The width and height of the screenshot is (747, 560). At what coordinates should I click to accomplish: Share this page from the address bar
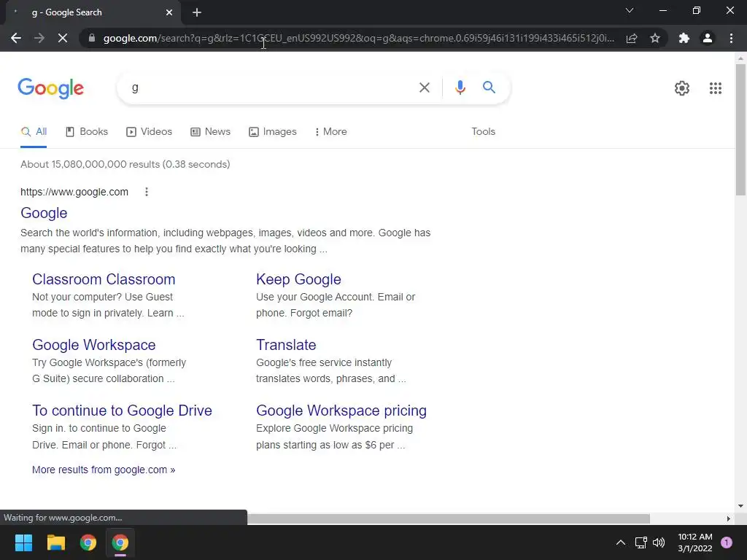(x=632, y=38)
